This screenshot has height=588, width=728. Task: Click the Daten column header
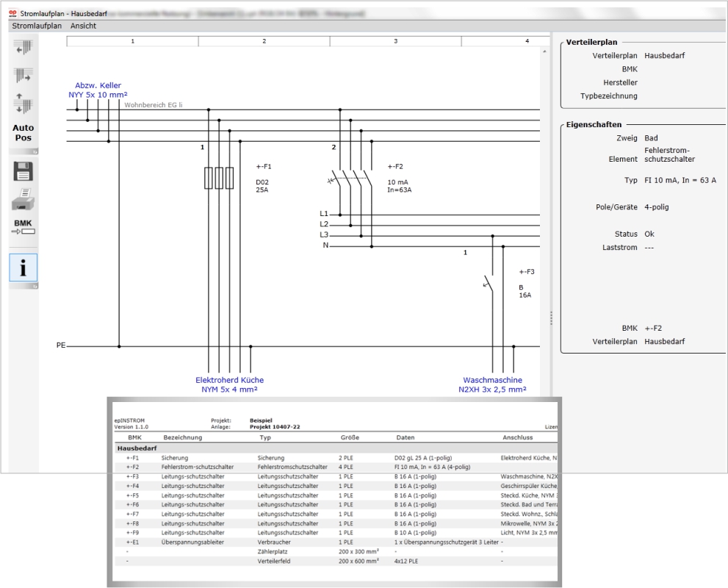pyautogui.click(x=406, y=437)
